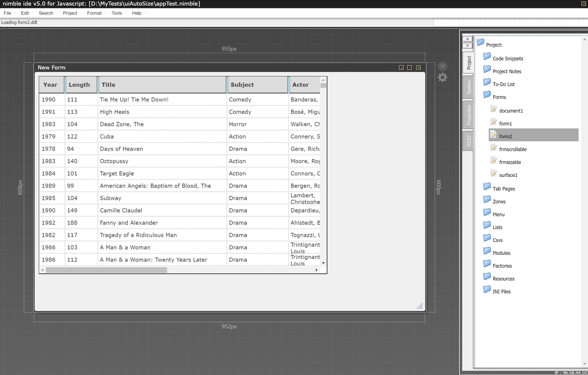Click the project panel scroll down arrow

click(x=585, y=364)
